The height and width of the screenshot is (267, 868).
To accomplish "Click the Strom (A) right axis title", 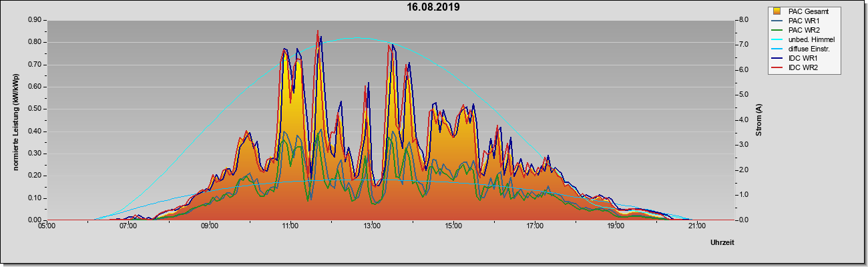I will [758, 120].
